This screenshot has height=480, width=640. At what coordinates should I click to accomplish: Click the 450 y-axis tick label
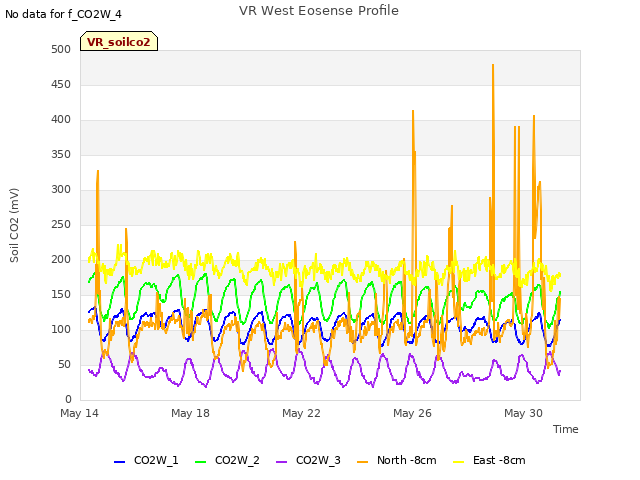tap(61, 84)
